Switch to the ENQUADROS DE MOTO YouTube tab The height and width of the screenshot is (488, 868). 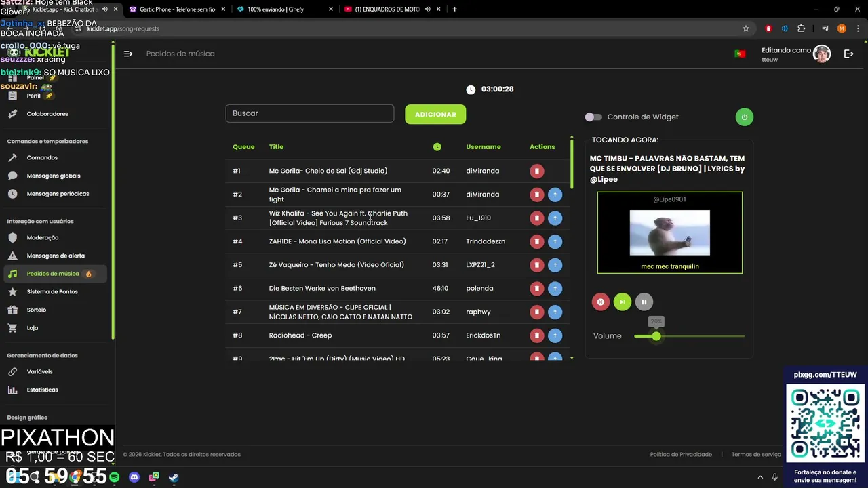(x=392, y=9)
